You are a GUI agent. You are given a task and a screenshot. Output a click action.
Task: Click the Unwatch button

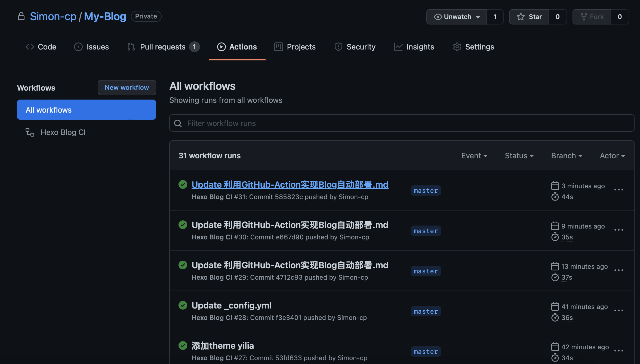point(457,17)
